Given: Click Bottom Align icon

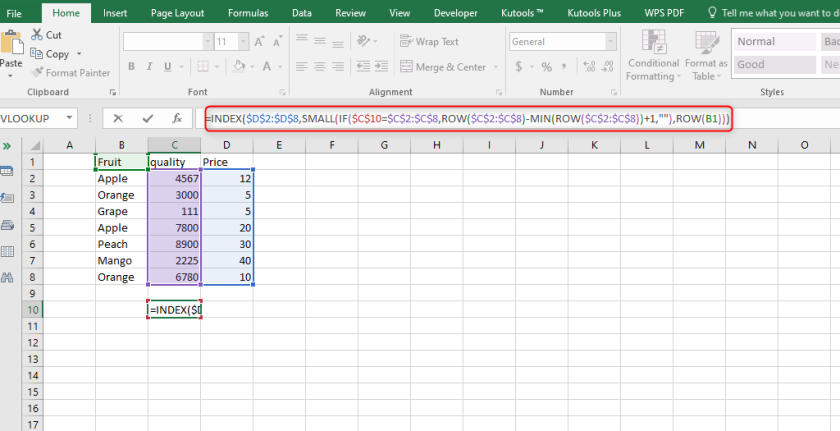Looking at the screenshot, I should (338, 43).
